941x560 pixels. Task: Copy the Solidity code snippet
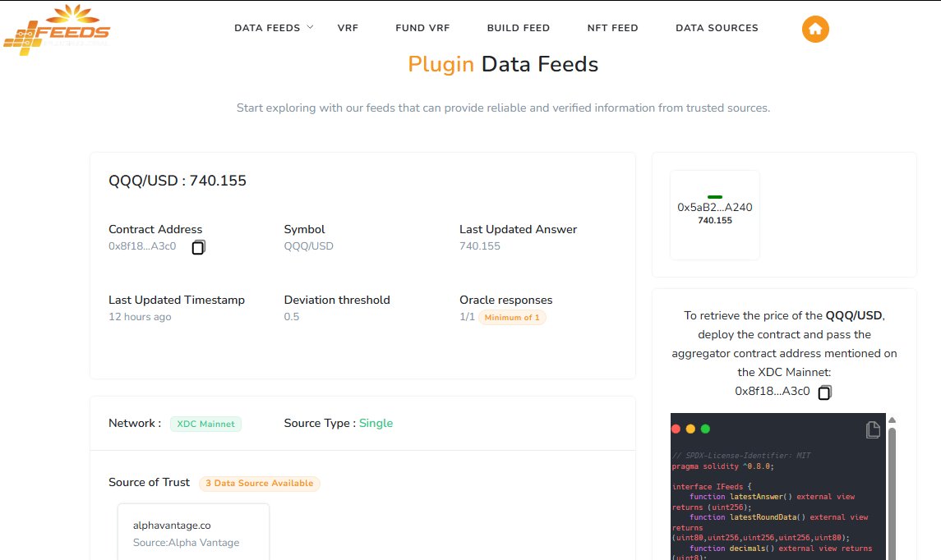(x=873, y=429)
